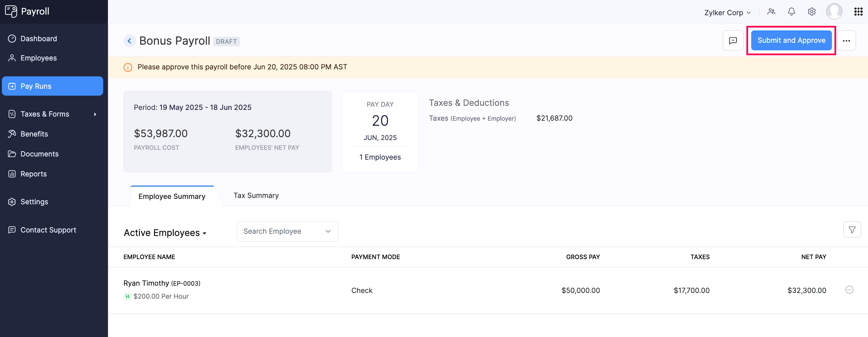
Task: Click the filter icon above the employee table
Action: 852,230
